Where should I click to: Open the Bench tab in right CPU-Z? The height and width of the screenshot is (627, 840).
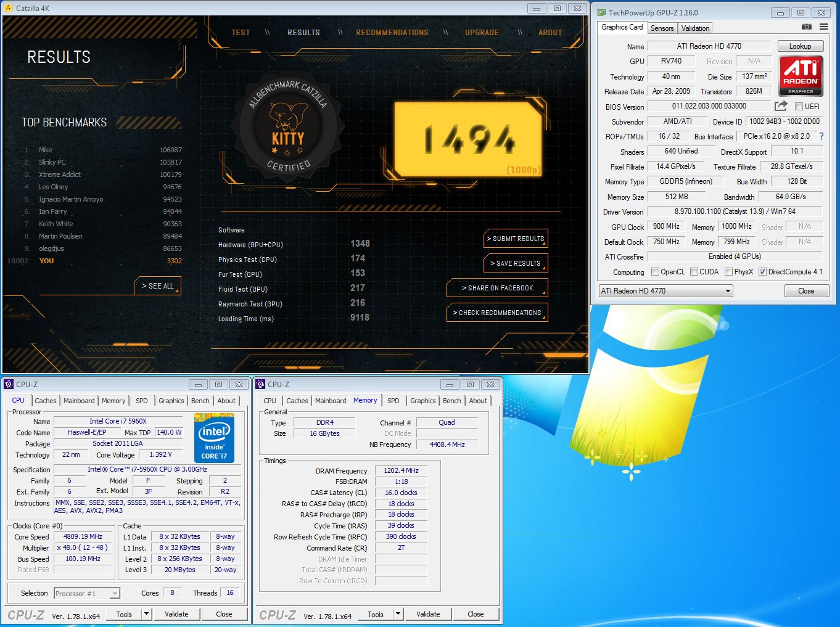coord(451,401)
